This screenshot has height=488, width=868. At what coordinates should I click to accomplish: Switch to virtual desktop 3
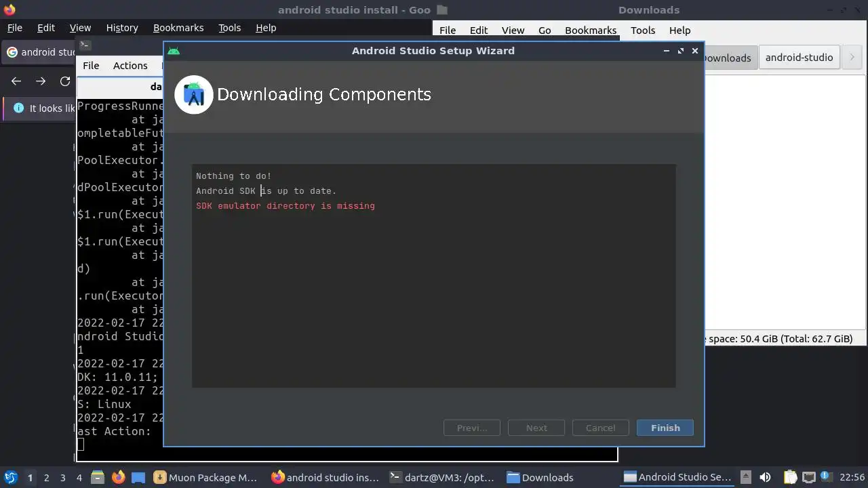(x=62, y=477)
